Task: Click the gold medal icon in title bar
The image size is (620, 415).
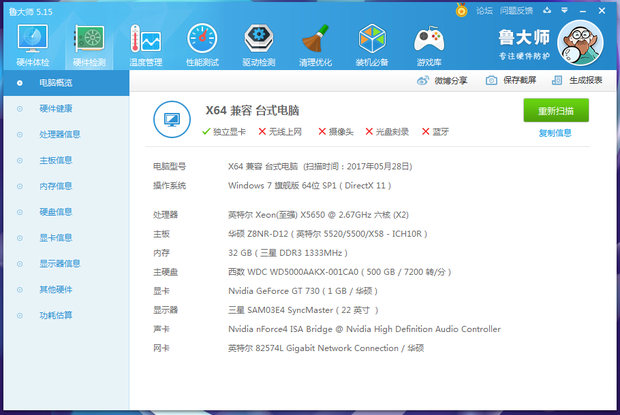Action: (461, 10)
